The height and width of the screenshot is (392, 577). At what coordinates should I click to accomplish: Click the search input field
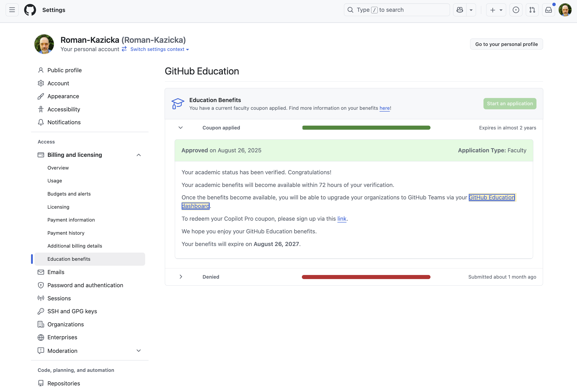tap(397, 10)
